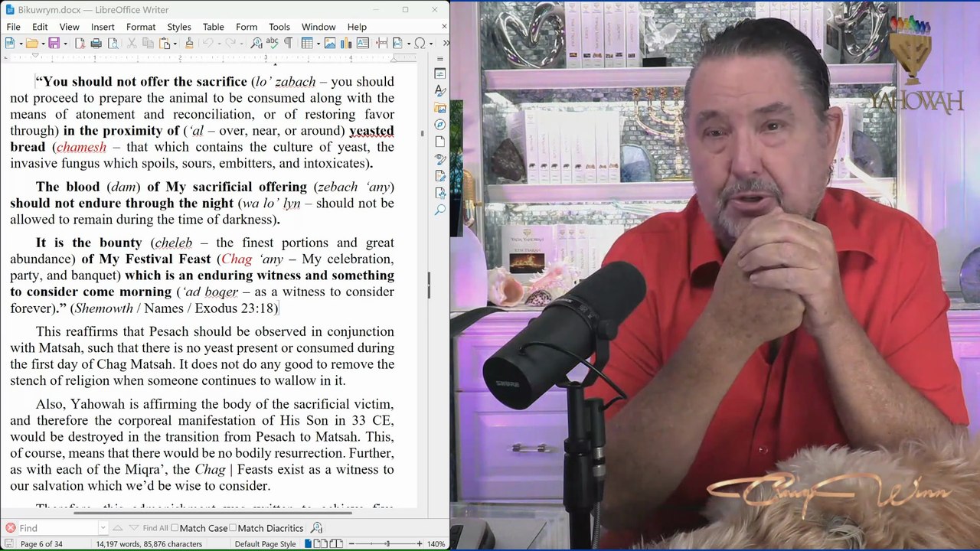Open the Styles menu
The width and height of the screenshot is (980, 551).
pos(179,27)
